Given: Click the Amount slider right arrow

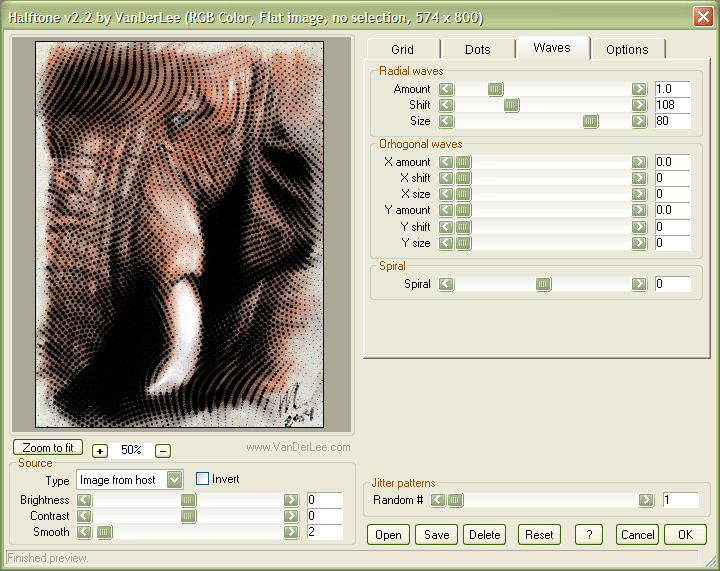Looking at the screenshot, I should pyautogui.click(x=638, y=90).
